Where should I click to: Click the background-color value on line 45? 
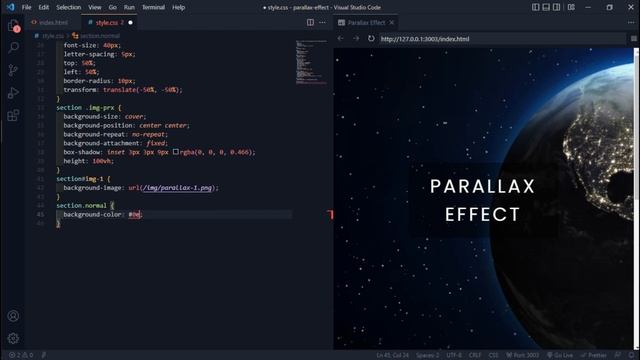click(134, 214)
